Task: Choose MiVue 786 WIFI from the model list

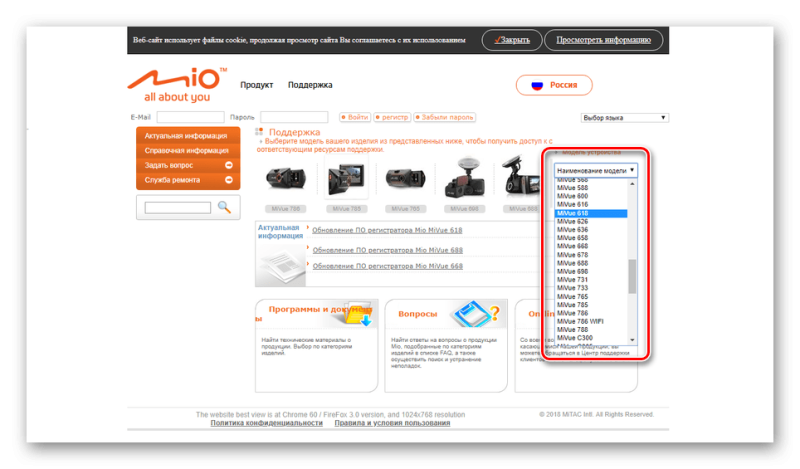Action: [x=591, y=322]
